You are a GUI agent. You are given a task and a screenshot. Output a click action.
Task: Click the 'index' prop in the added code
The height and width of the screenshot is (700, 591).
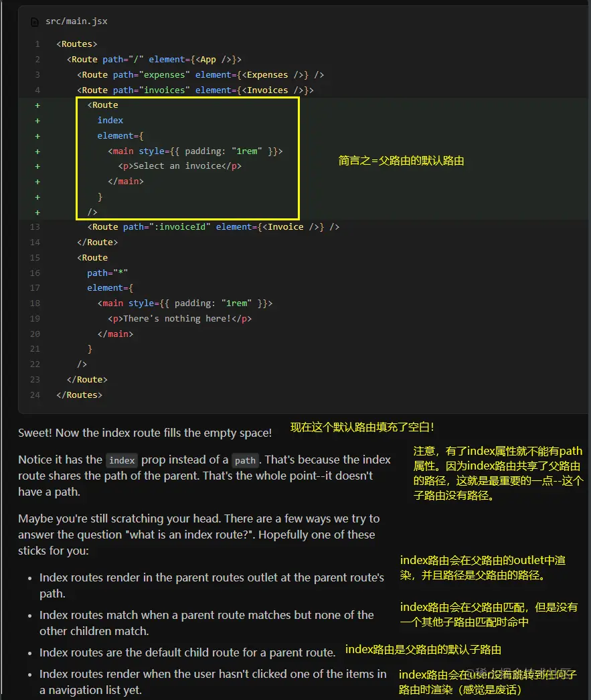(110, 121)
